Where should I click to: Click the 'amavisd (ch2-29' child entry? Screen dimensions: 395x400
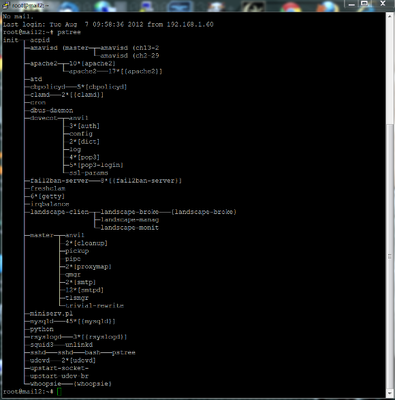[x=130, y=56]
